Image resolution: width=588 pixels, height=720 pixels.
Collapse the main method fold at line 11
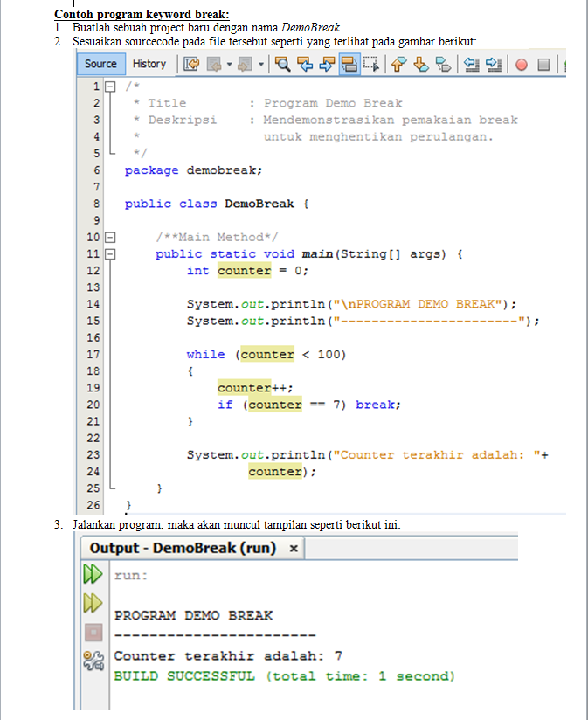point(110,254)
